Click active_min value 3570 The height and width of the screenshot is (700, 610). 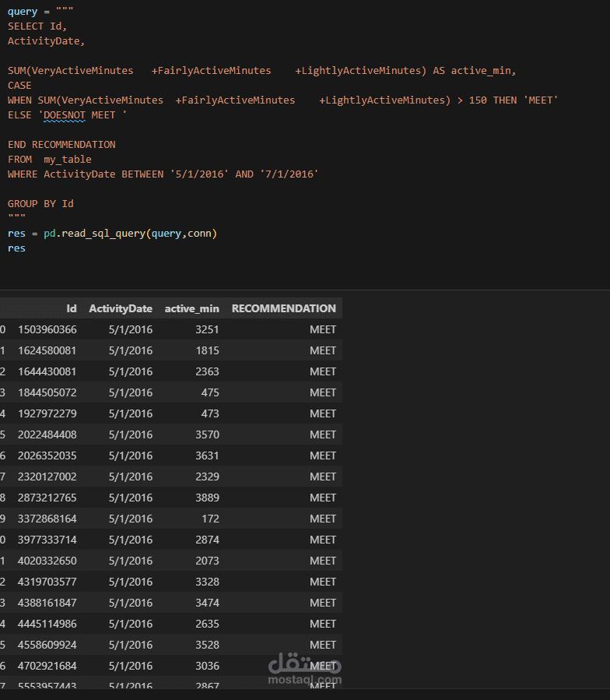click(x=207, y=434)
